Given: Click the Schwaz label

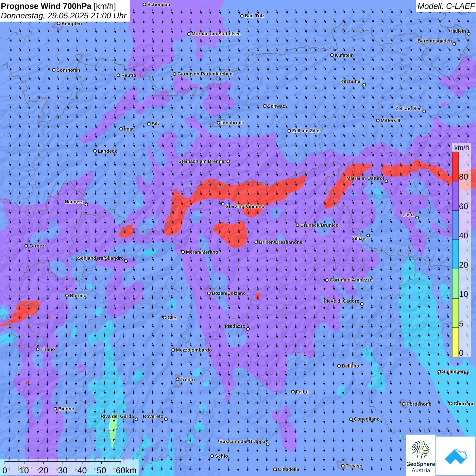Looking at the screenshot, I should coord(276,106).
